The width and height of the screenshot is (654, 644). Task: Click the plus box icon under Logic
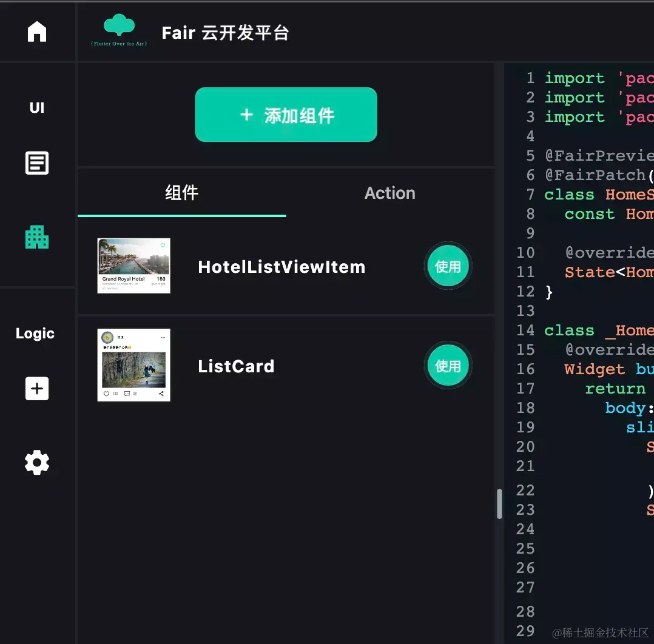36,389
